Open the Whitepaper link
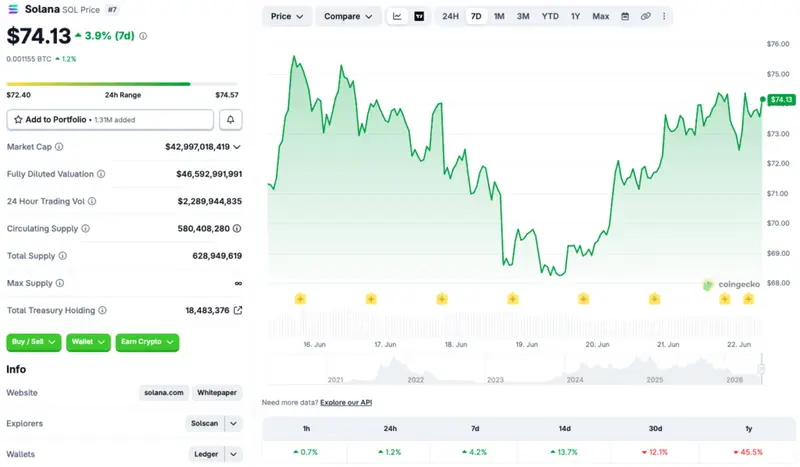 pyautogui.click(x=217, y=393)
